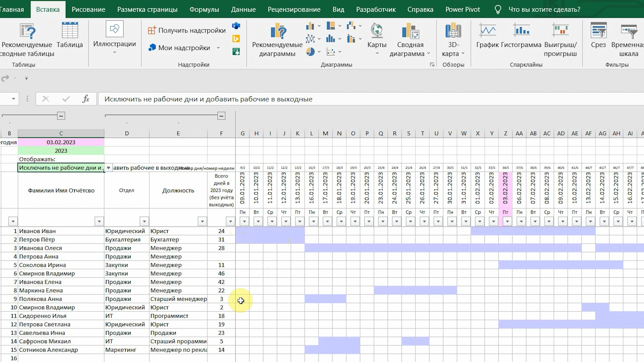Open Recommended PivotTables icon
The width and height of the screenshot is (644, 362).
[27, 31]
